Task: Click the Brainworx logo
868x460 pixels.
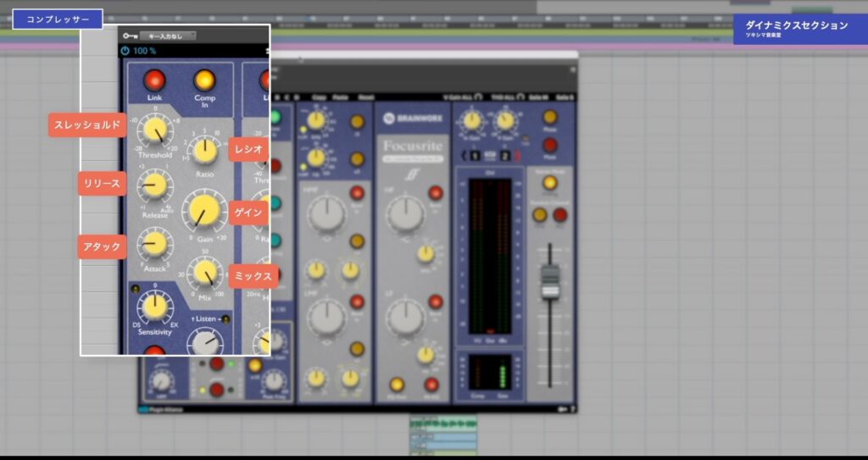Action: click(411, 118)
